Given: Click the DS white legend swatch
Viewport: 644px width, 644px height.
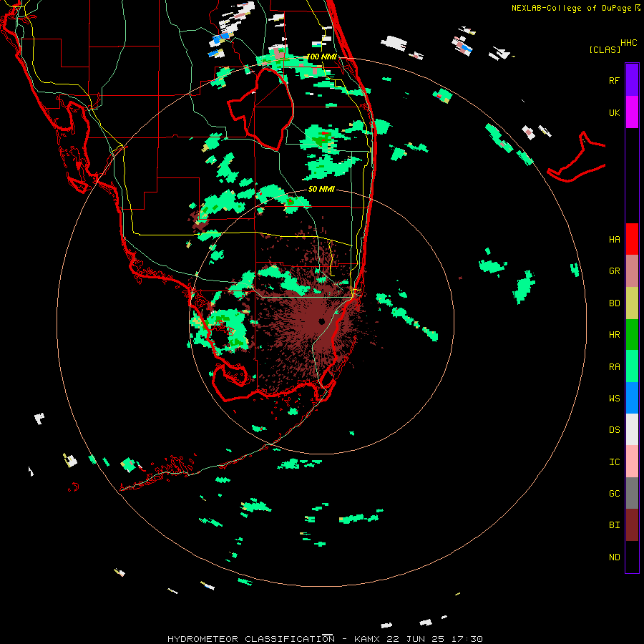Looking at the screenshot, I should coord(632,429).
